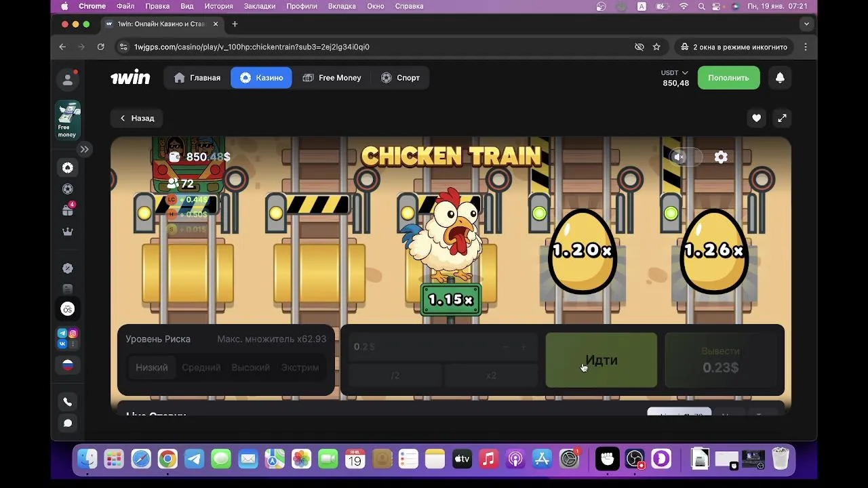868x488 pixels.
Task: Open the Спорт tab
Action: [401, 78]
